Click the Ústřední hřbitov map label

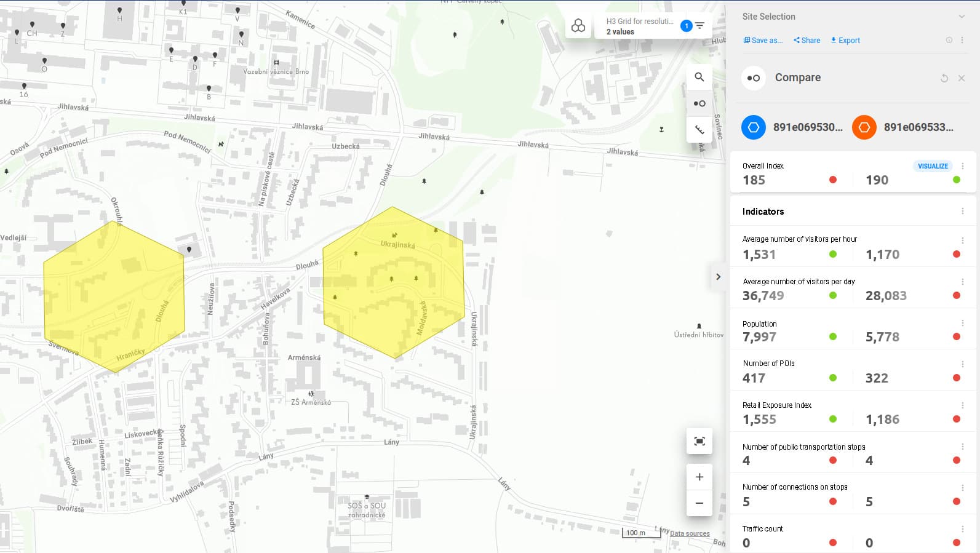698,335
